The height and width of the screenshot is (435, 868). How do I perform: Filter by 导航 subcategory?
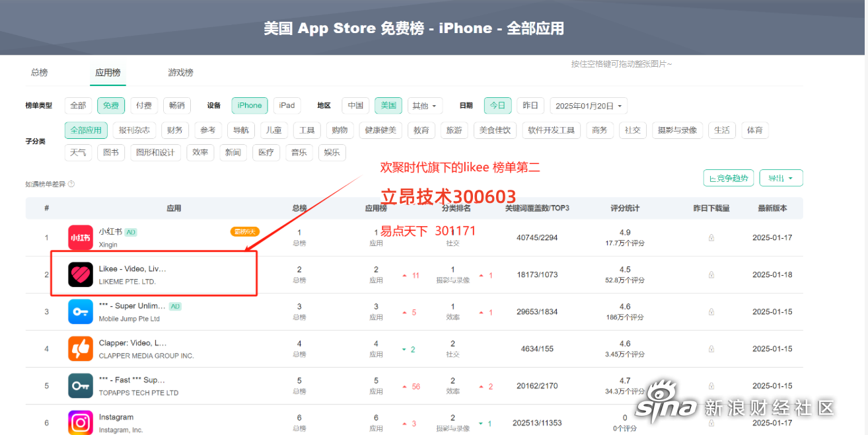click(x=241, y=130)
